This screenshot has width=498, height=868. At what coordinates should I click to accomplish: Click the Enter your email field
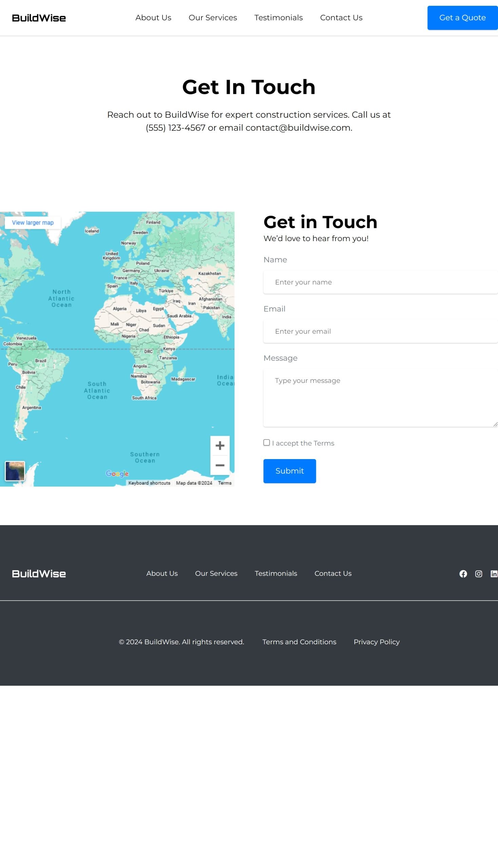click(x=380, y=331)
